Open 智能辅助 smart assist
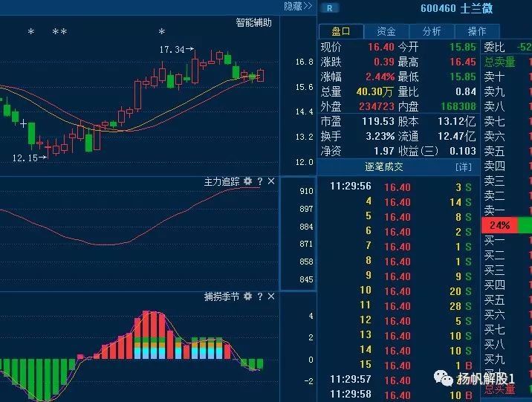The width and height of the screenshot is (532, 402). pos(254,23)
